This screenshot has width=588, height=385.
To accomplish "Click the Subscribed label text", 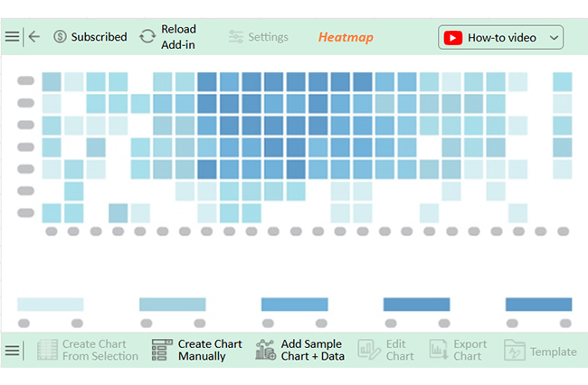I will coord(99,37).
